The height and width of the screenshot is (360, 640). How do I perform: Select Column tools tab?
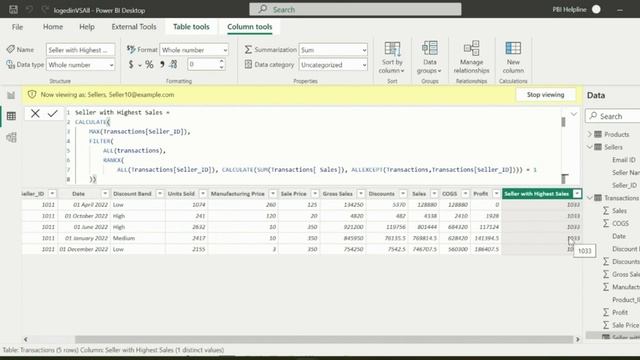tap(250, 27)
